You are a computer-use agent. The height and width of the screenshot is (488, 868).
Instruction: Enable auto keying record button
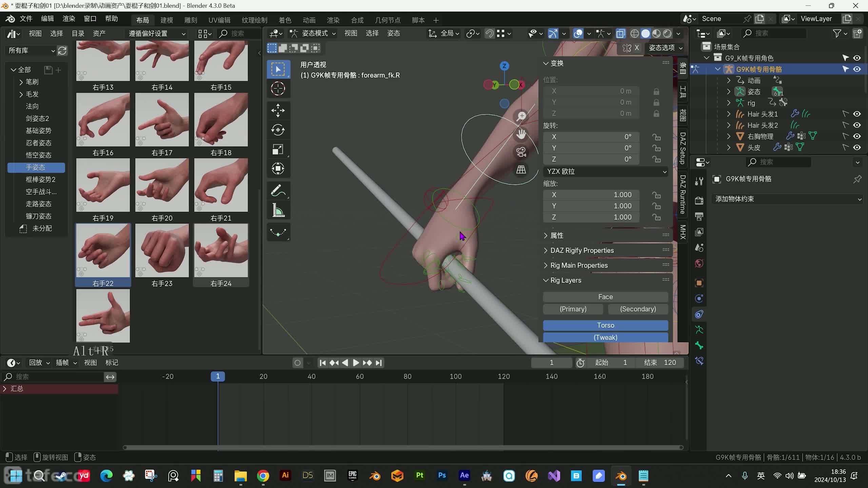[297, 363]
